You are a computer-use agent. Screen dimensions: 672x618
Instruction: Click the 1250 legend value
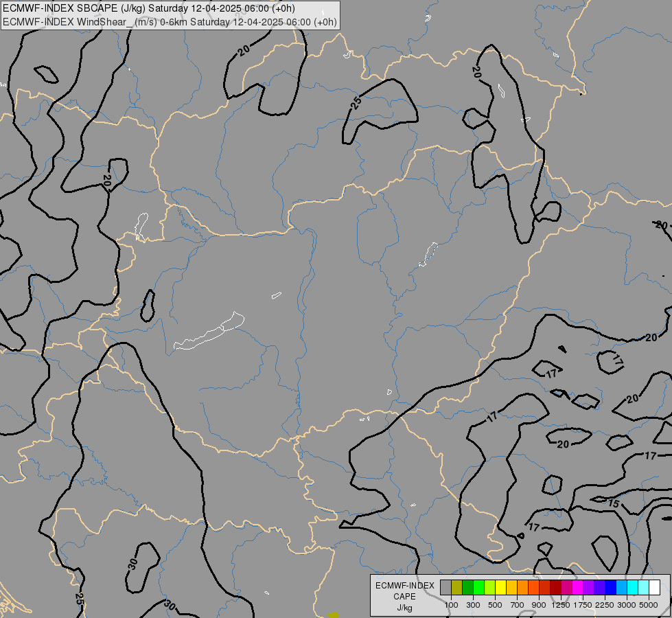pyautogui.click(x=561, y=605)
